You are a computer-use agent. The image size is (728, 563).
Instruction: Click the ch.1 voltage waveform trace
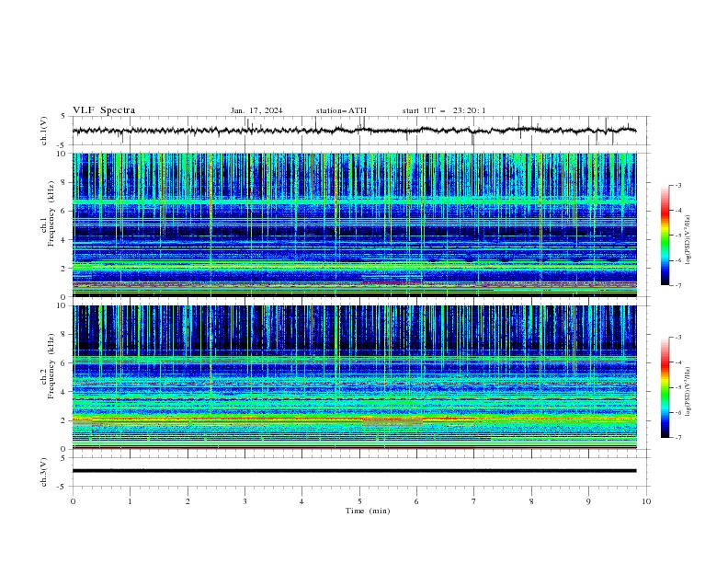pyautogui.click(x=354, y=131)
